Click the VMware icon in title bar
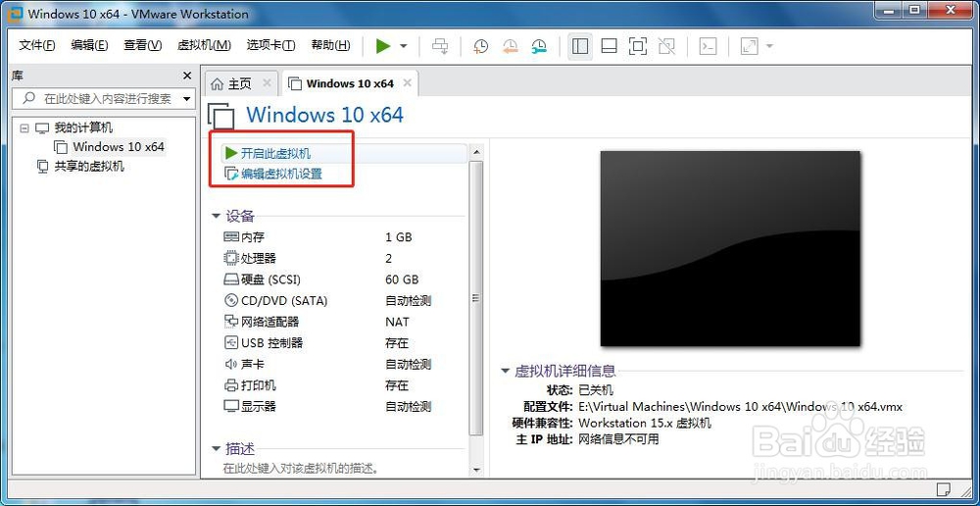980x506 pixels. (x=17, y=13)
